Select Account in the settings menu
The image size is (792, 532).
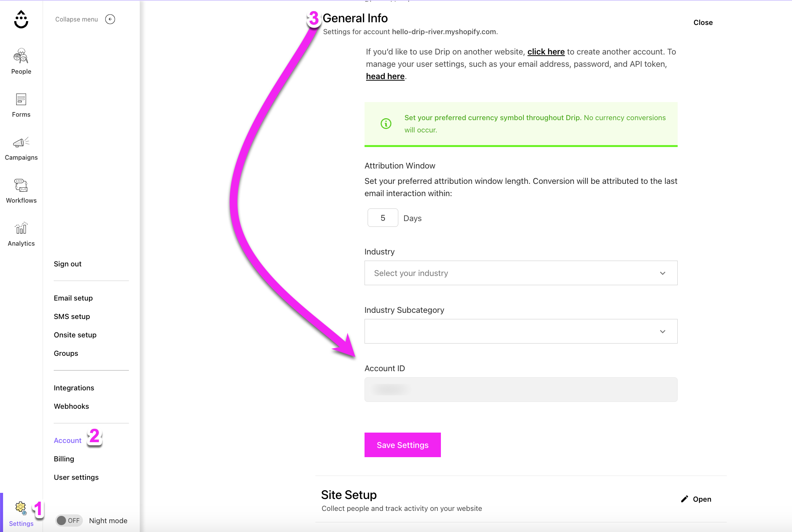(x=68, y=440)
